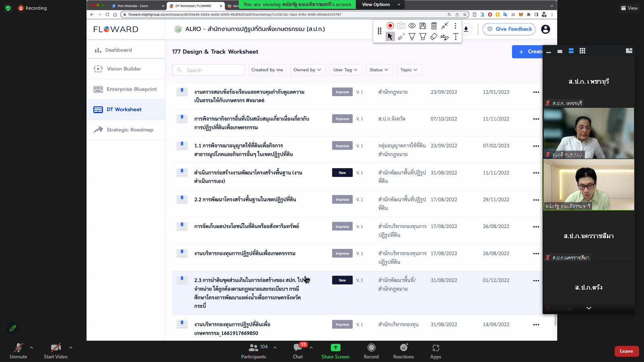Viewport: 644px width, 362px height.
Task: Click the Give Feedback button
Action: [x=509, y=29]
